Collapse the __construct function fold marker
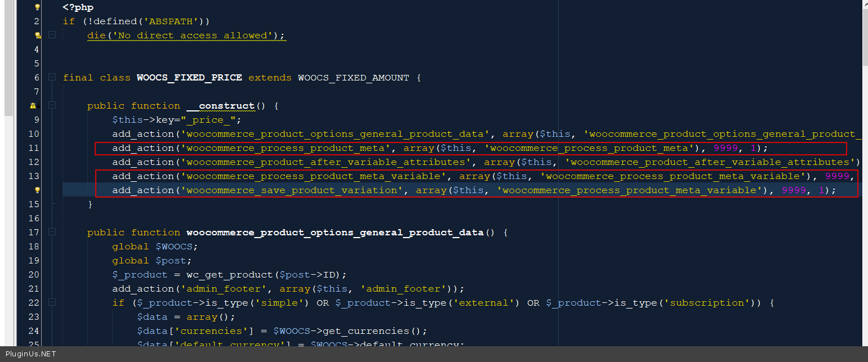This screenshot has width=868, height=362. (x=52, y=106)
